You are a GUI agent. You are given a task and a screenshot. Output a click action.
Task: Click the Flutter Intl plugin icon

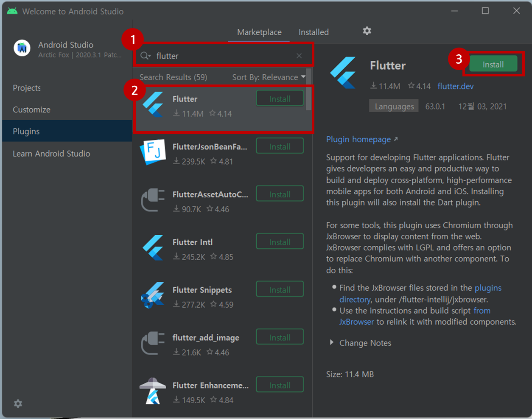[153, 247]
